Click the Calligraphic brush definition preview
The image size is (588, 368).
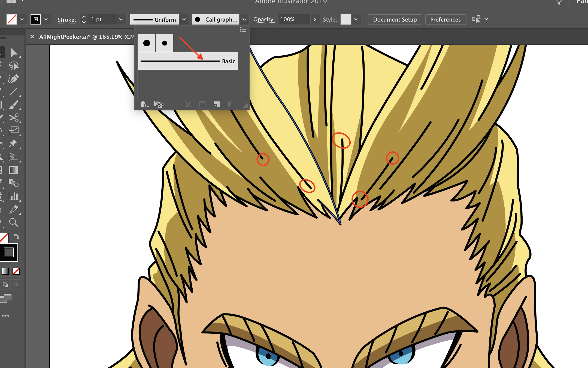tap(216, 19)
